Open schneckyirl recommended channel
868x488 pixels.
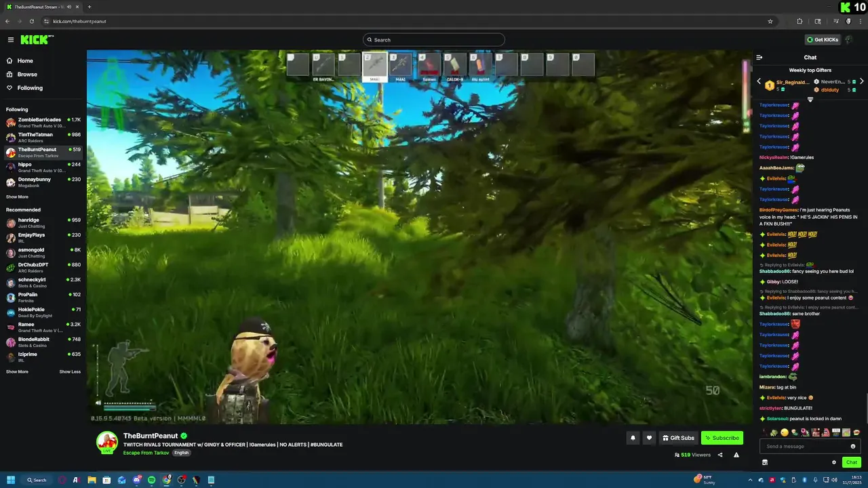43,283
